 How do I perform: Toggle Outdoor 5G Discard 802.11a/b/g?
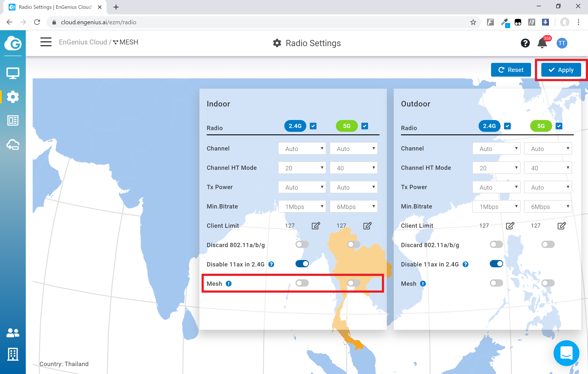pyautogui.click(x=548, y=244)
